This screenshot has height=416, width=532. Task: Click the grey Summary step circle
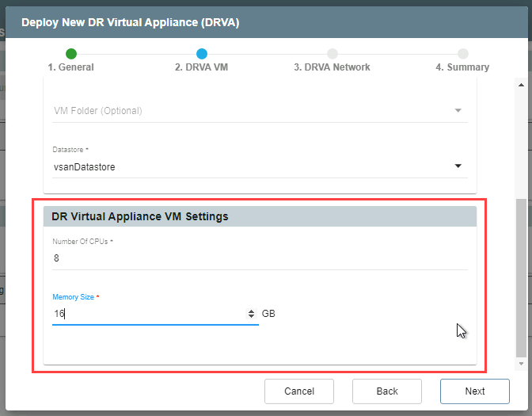(x=462, y=54)
